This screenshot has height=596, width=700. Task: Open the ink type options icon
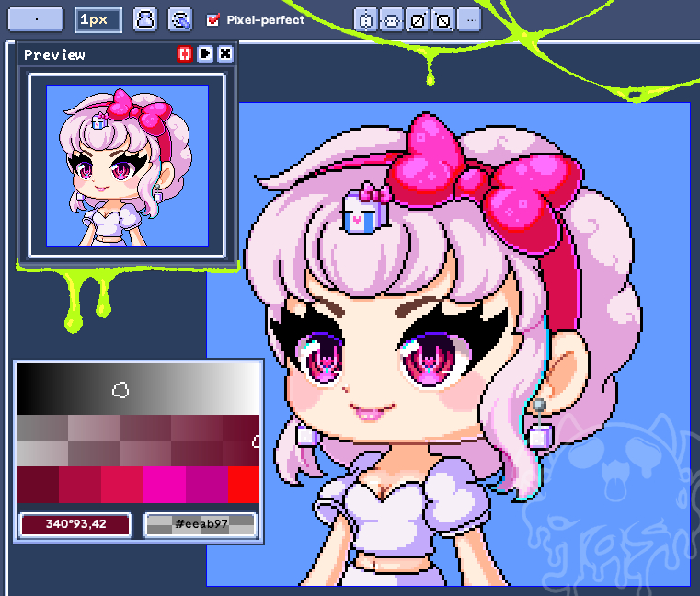pos(145,19)
